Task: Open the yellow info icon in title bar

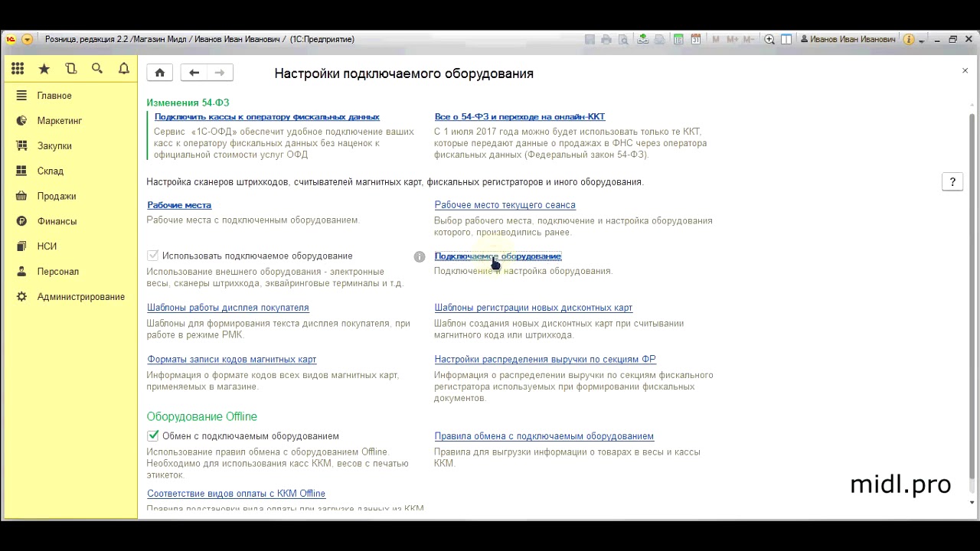Action: [909, 39]
